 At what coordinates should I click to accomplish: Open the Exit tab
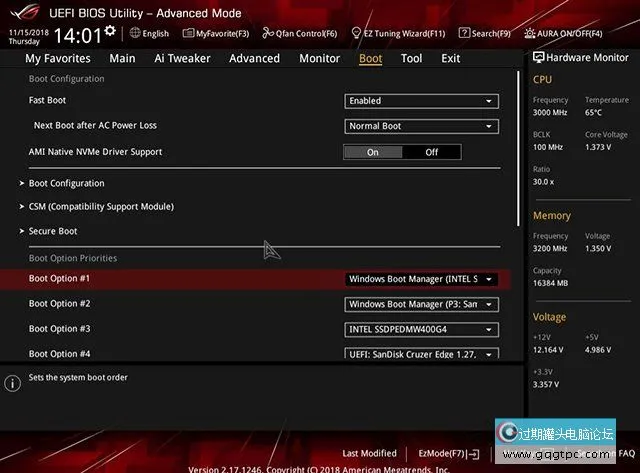(x=451, y=58)
